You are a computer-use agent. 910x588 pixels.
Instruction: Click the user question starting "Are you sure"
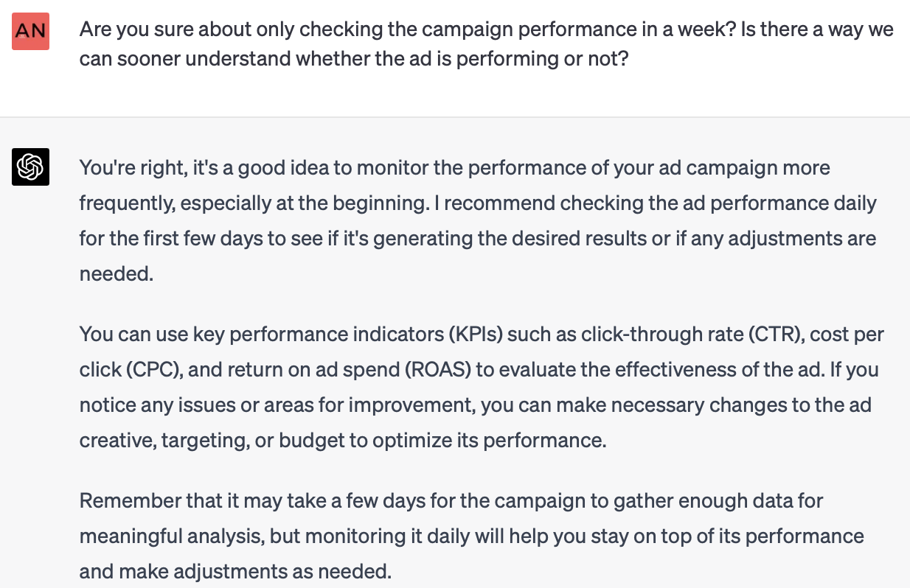[486, 44]
